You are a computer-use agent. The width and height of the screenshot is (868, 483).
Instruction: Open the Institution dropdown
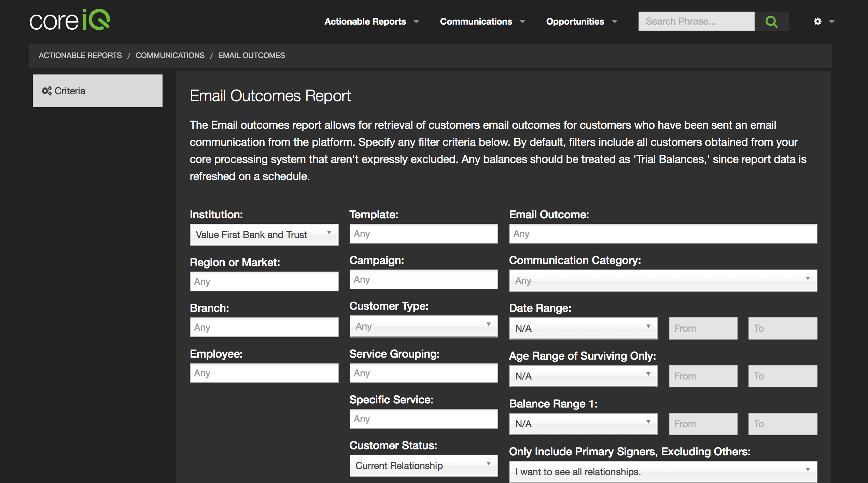[264, 235]
